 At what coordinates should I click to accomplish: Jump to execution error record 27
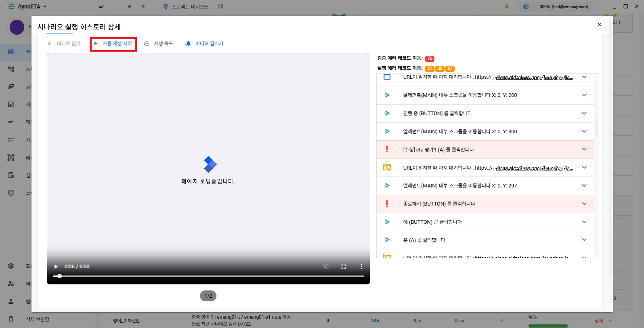[x=430, y=69]
